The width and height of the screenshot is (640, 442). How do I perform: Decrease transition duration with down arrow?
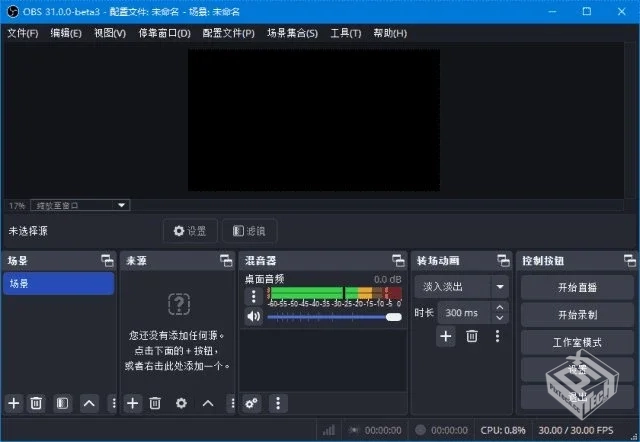coord(500,318)
